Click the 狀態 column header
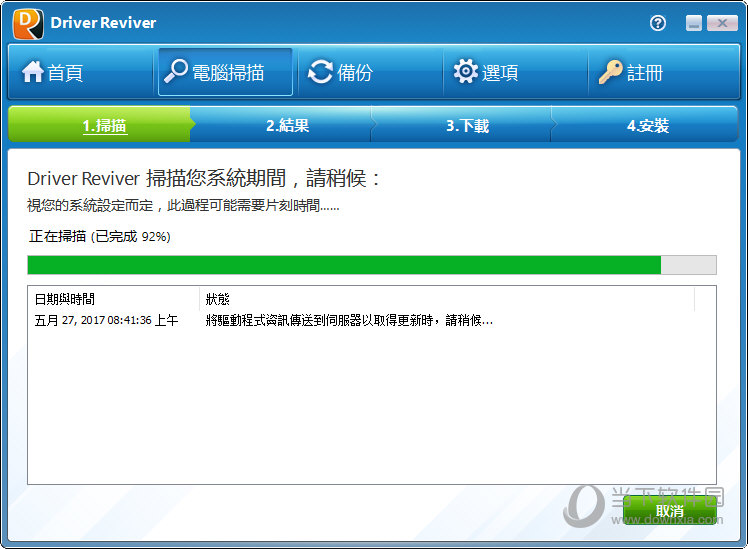This screenshot has height=549, width=748. click(x=447, y=299)
